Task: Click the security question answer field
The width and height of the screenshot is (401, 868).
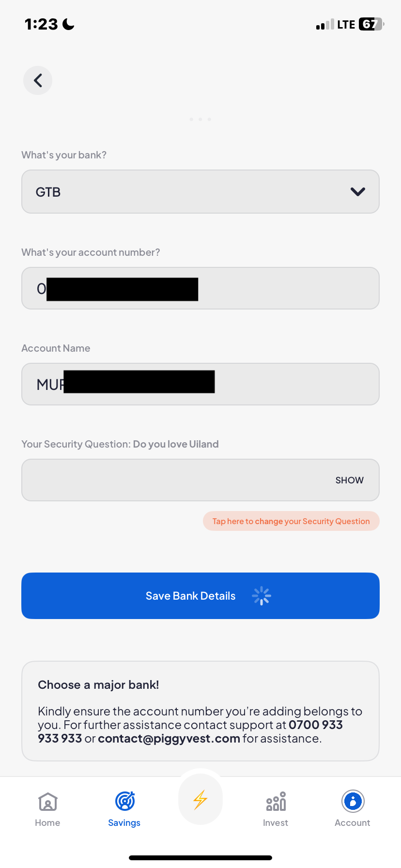Action: pyautogui.click(x=174, y=480)
